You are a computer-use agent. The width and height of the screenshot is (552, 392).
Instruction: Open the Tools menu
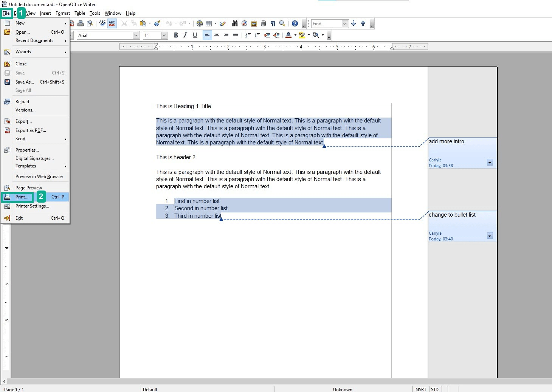tap(95, 13)
